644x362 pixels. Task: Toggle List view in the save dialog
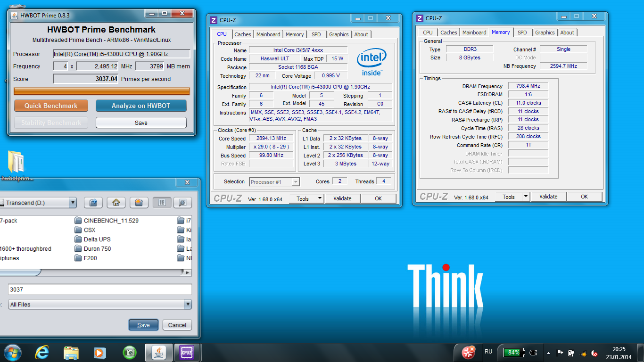(162, 203)
